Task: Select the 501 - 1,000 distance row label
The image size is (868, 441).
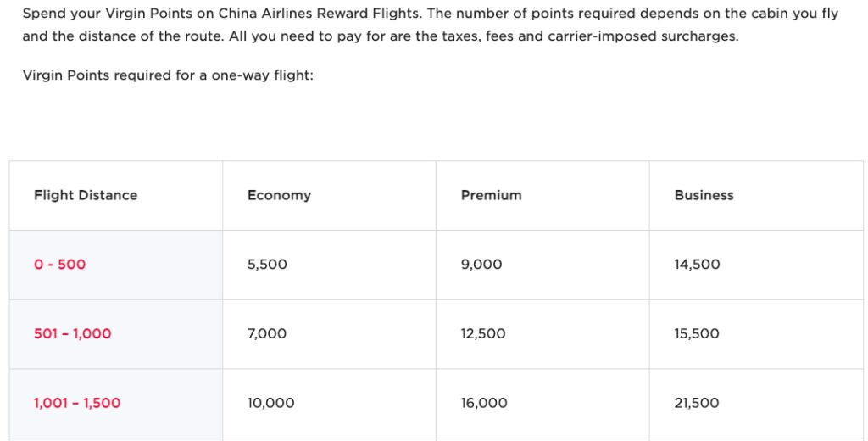Action: coord(72,334)
